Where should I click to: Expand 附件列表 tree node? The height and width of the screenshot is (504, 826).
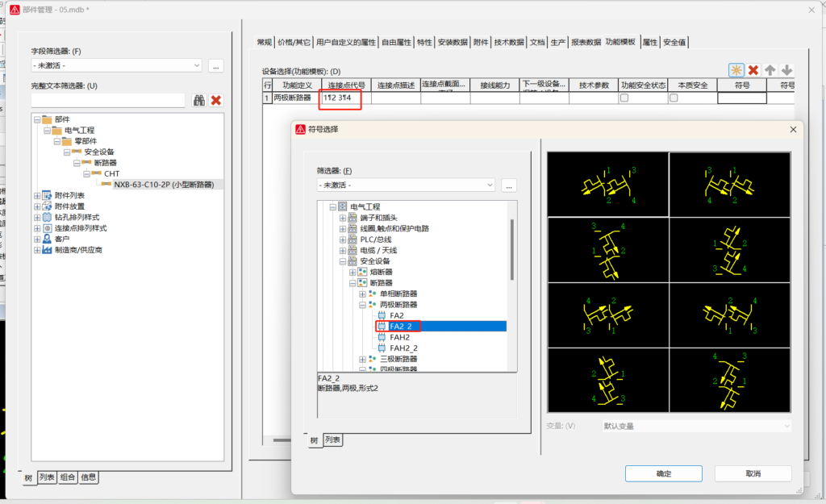pyautogui.click(x=37, y=195)
